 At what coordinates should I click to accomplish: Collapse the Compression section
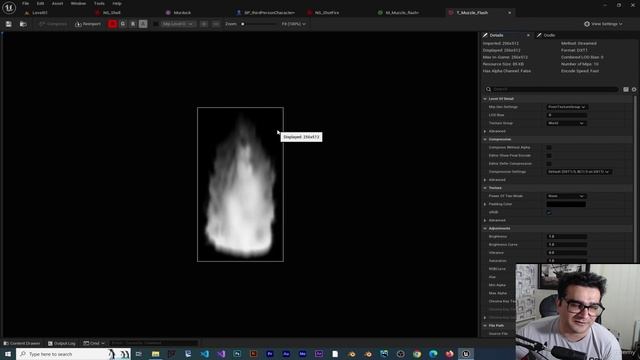point(485,140)
